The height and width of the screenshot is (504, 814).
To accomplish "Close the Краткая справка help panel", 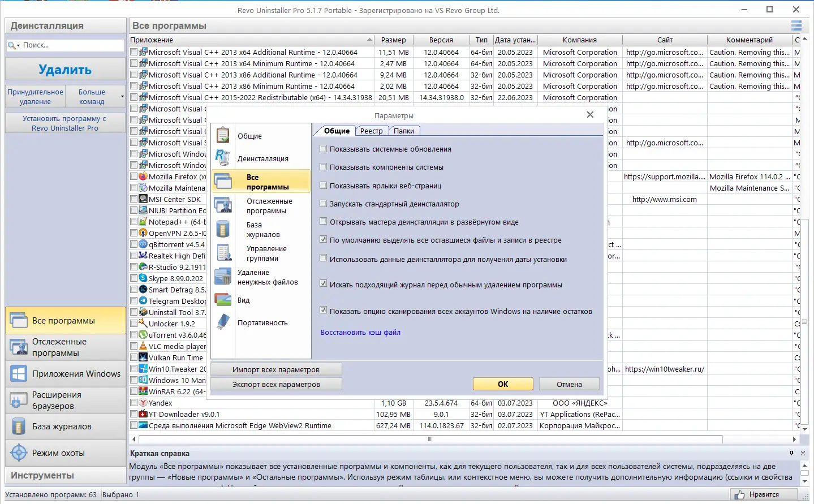I will (x=803, y=453).
